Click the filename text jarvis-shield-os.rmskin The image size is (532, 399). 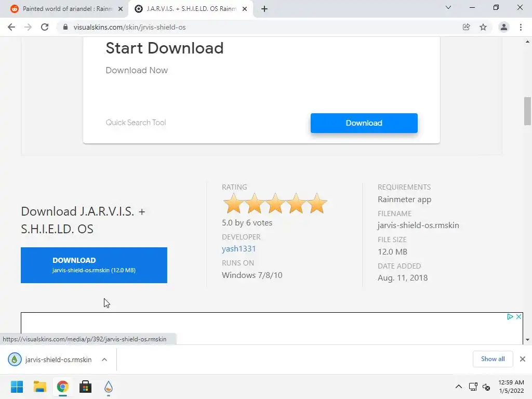[x=418, y=225]
